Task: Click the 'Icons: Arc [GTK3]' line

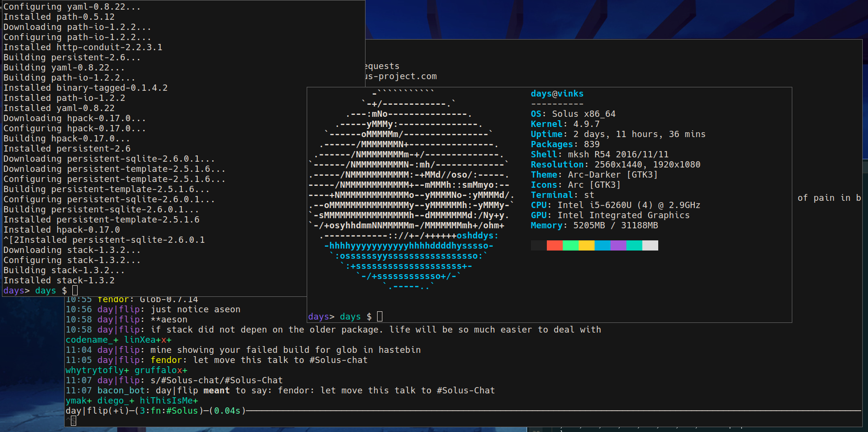Action: point(576,185)
